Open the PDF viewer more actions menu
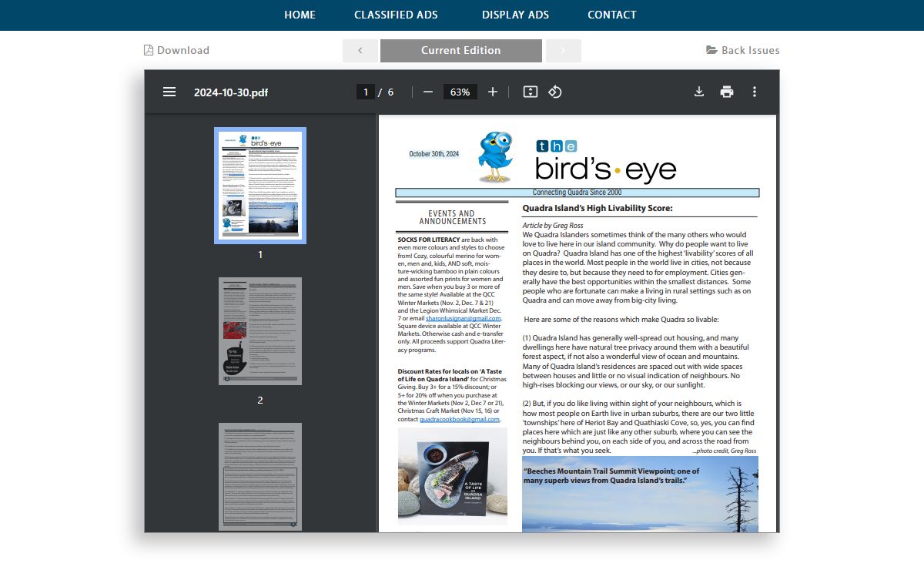This screenshot has width=924, height=570. tap(755, 92)
